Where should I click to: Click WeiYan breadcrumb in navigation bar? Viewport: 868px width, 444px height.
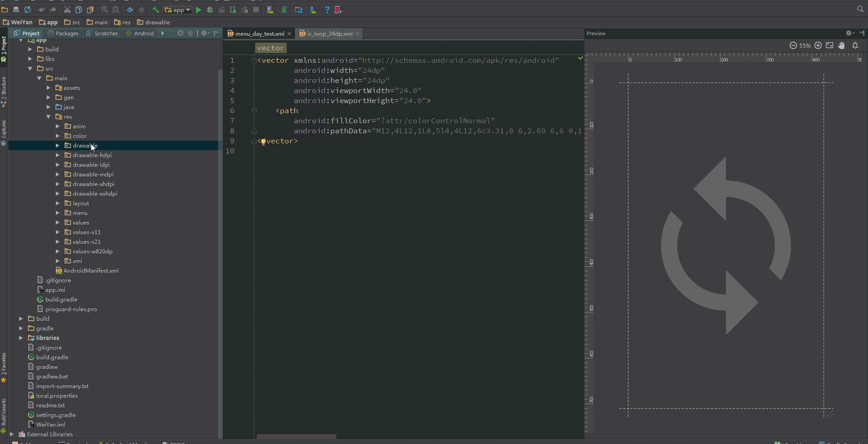tap(17, 22)
